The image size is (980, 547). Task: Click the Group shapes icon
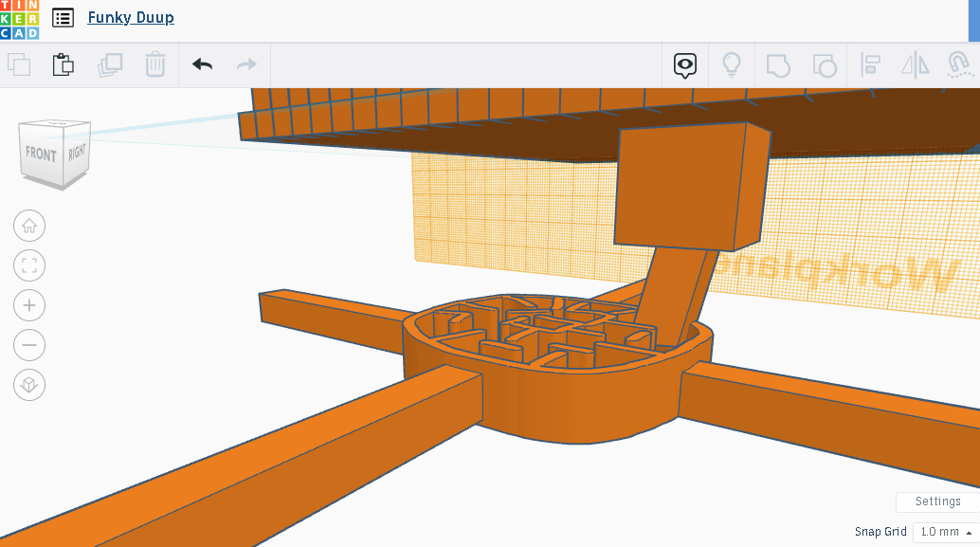(778, 65)
